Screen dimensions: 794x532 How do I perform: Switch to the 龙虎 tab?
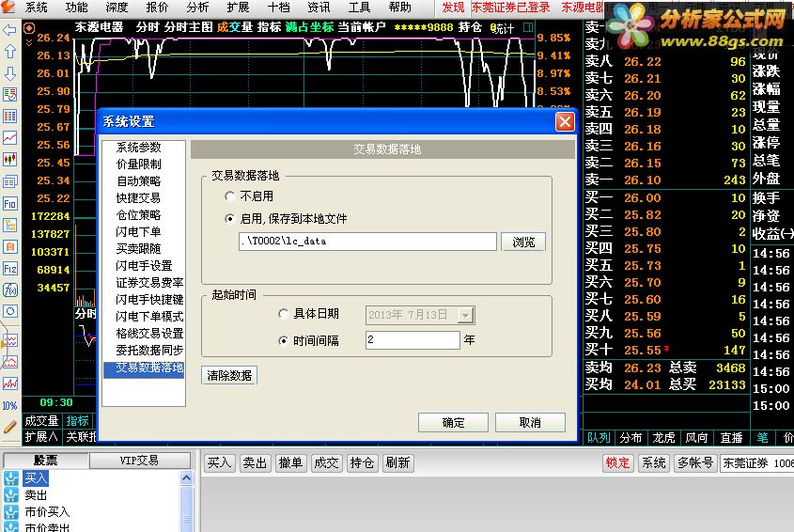664,437
